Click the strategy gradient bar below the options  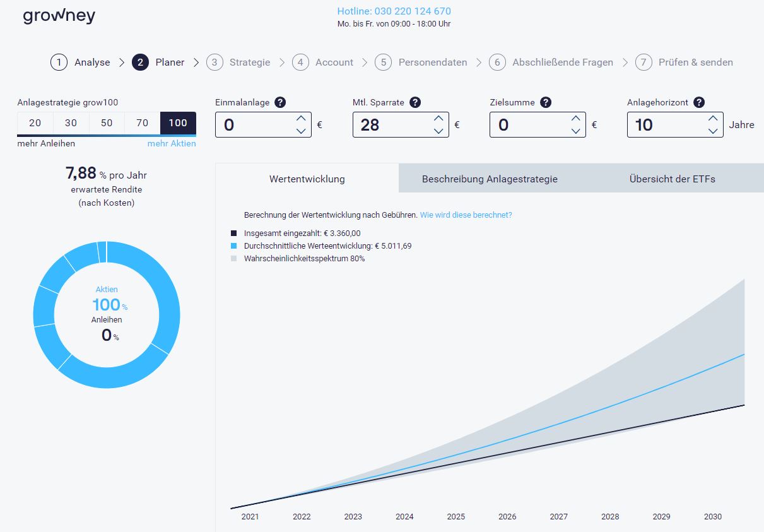107,135
